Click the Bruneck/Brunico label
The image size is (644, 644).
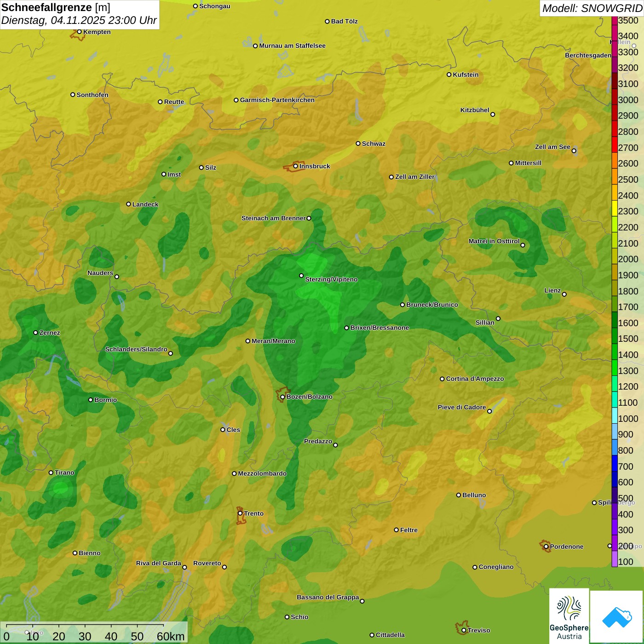click(x=432, y=305)
